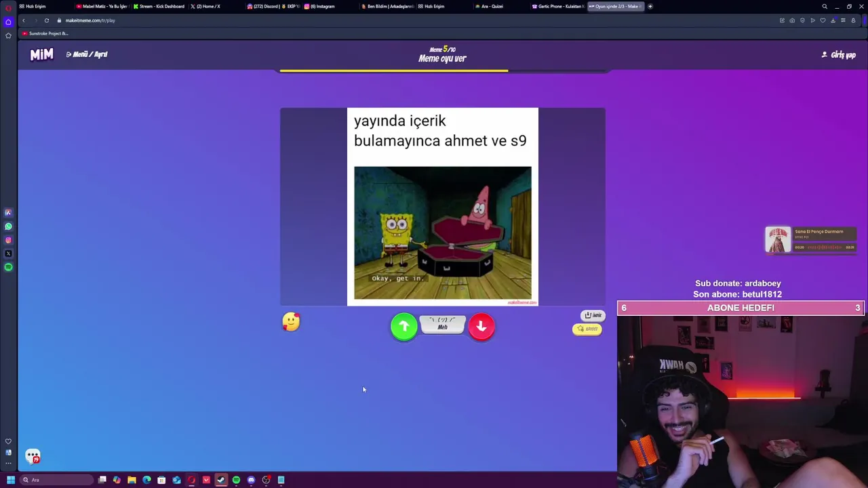The height and width of the screenshot is (488, 868).
Task: Open browser tab search icon
Action: pyautogui.click(x=825, y=6)
